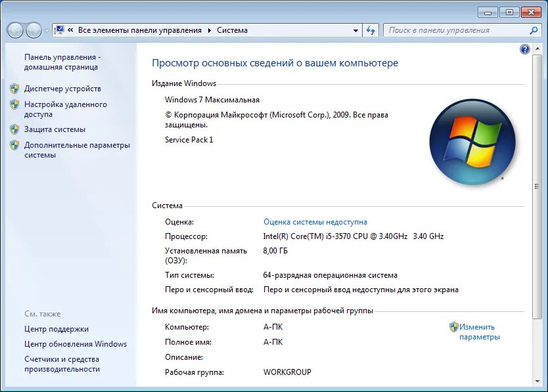Click "Изменить параметры" link
Viewport: 548px width, 392px height.
(479, 332)
